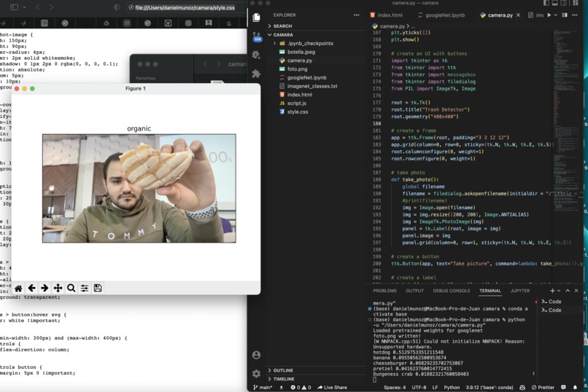Click Python language mode in status bar
This screenshot has width=588, height=392.
click(452, 387)
